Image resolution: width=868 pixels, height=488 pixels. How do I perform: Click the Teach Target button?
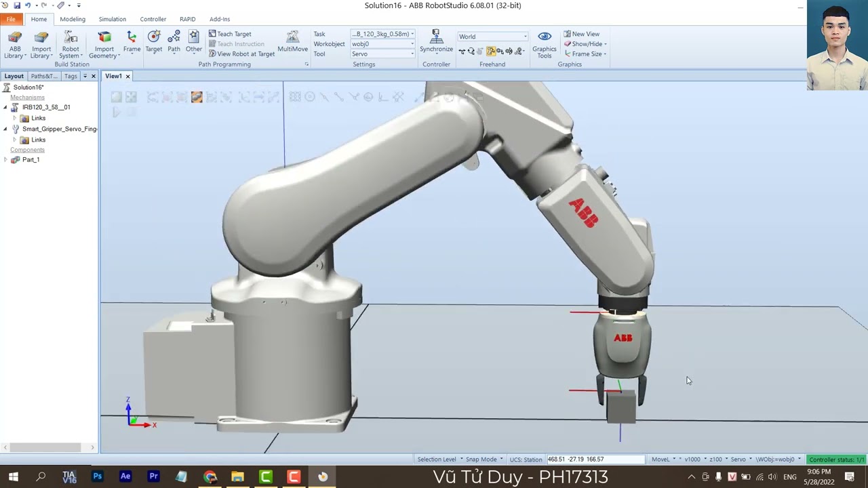point(230,34)
